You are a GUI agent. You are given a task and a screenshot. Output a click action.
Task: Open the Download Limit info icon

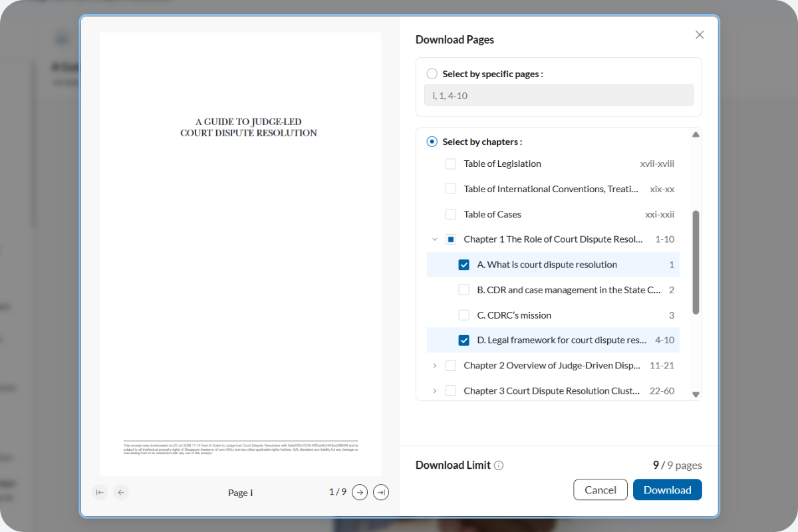pos(499,465)
